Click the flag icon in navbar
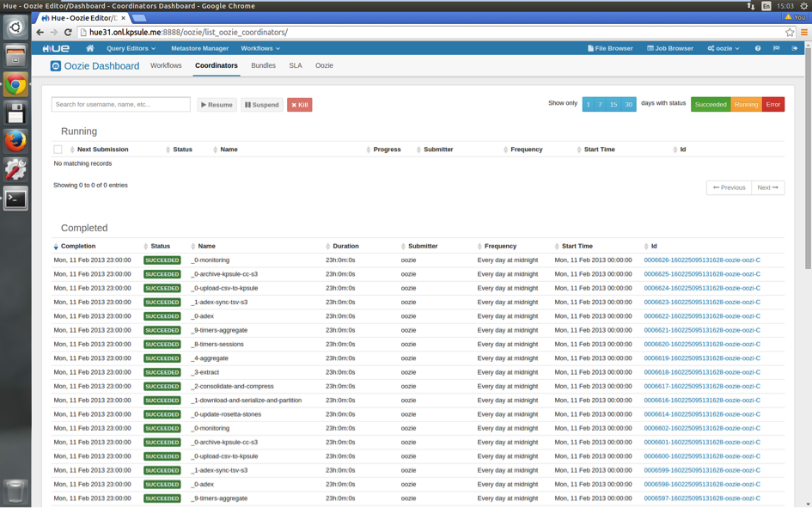Image resolution: width=812 pixels, height=508 pixels. tap(776, 48)
